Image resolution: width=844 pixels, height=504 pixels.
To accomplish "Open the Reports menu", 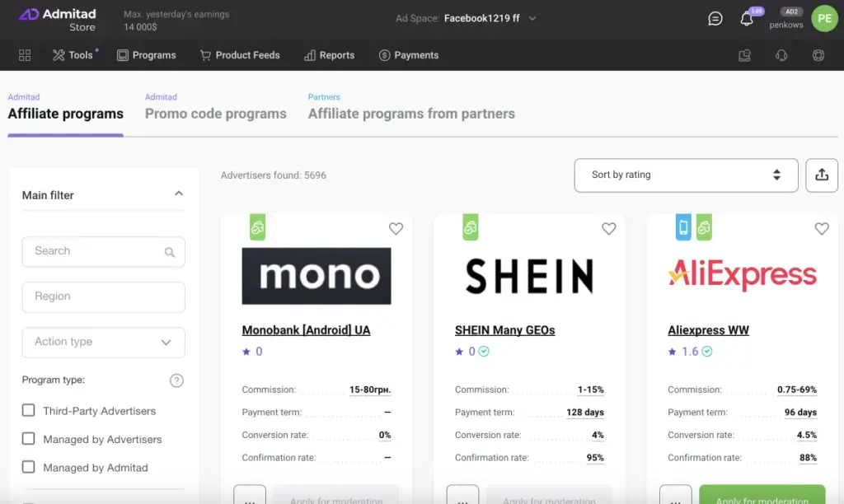I will click(x=329, y=55).
